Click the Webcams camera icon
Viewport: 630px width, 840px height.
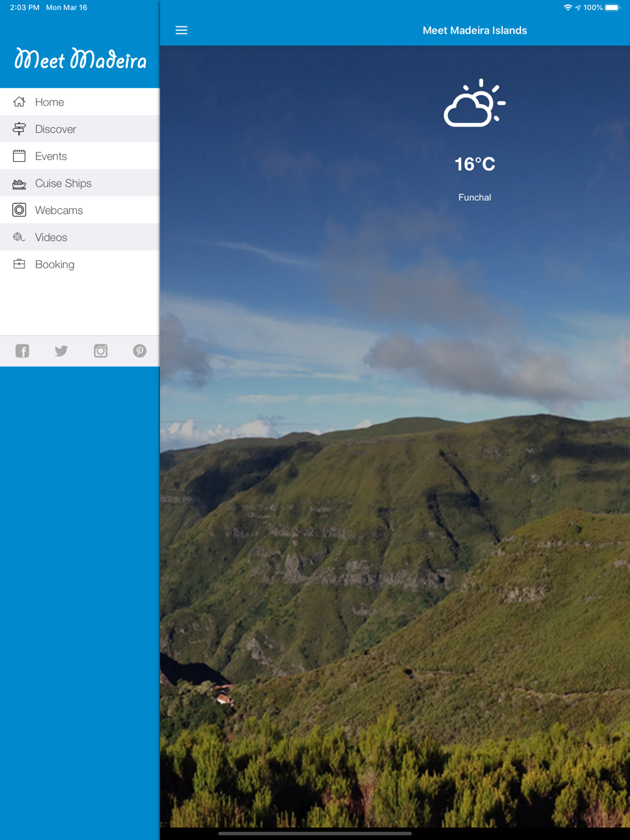(20, 210)
